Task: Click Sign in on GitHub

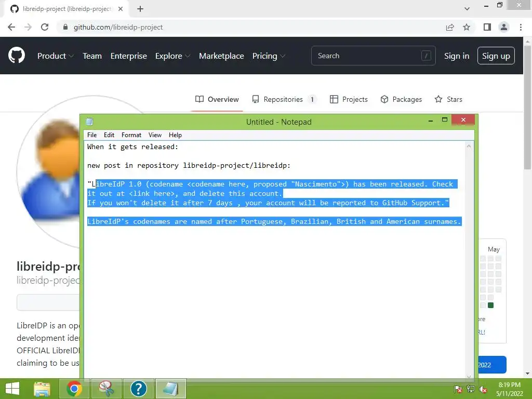Action: pyautogui.click(x=457, y=56)
